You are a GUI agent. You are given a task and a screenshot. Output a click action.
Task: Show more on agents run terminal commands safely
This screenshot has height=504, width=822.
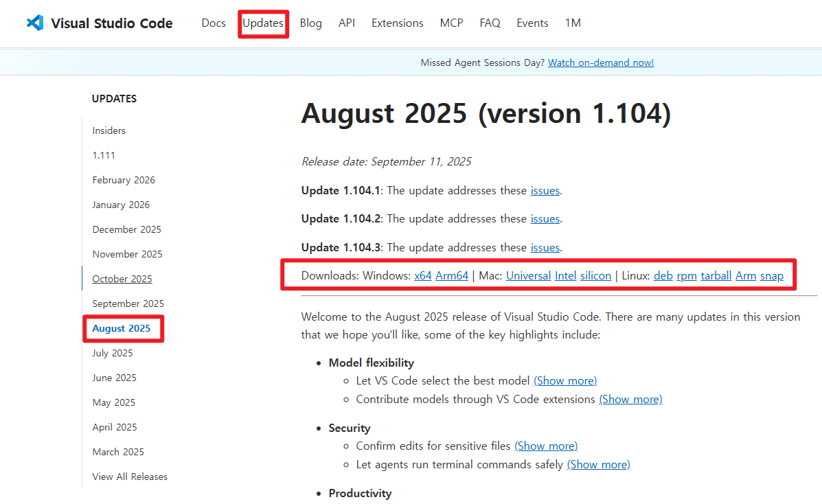point(599,465)
